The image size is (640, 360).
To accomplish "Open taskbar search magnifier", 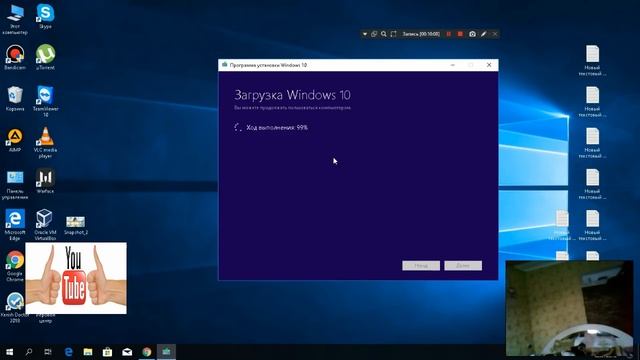I will (29, 352).
